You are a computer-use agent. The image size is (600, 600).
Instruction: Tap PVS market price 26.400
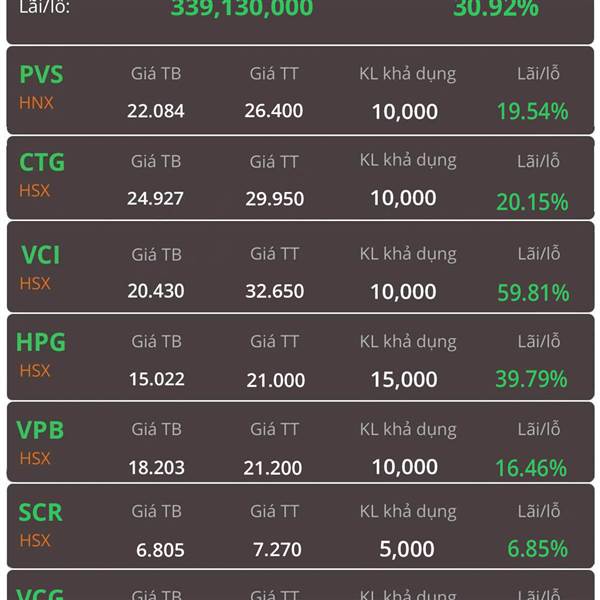click(x=274, y=111)
